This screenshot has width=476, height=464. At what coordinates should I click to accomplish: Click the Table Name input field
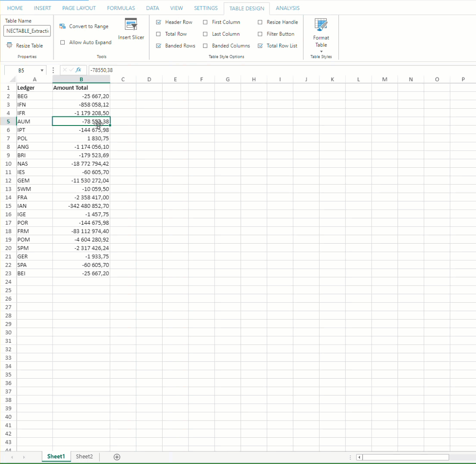pyautogui.click(x=27, y=31)
